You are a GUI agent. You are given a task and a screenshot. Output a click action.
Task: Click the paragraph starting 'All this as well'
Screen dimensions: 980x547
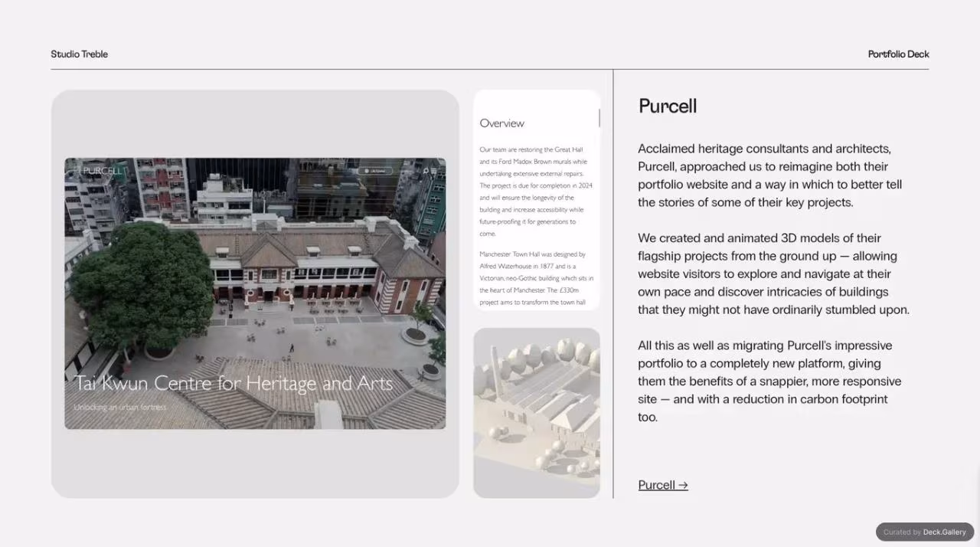tap(769, 381)
